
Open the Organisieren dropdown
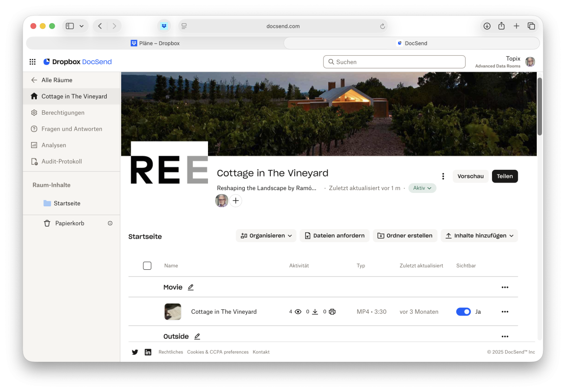(x=266, y=235)
